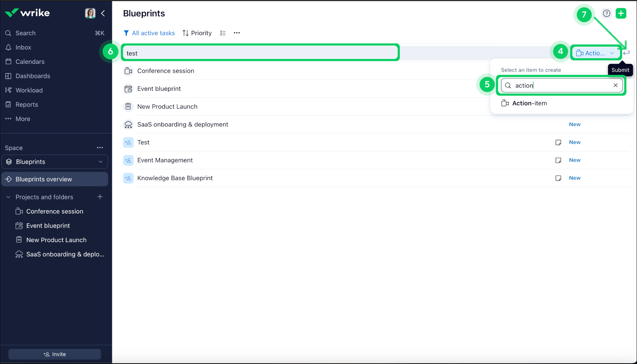Open SaaS onboarding & deployment in list
This screenshot has height=364, width=637.
(183, 124)
